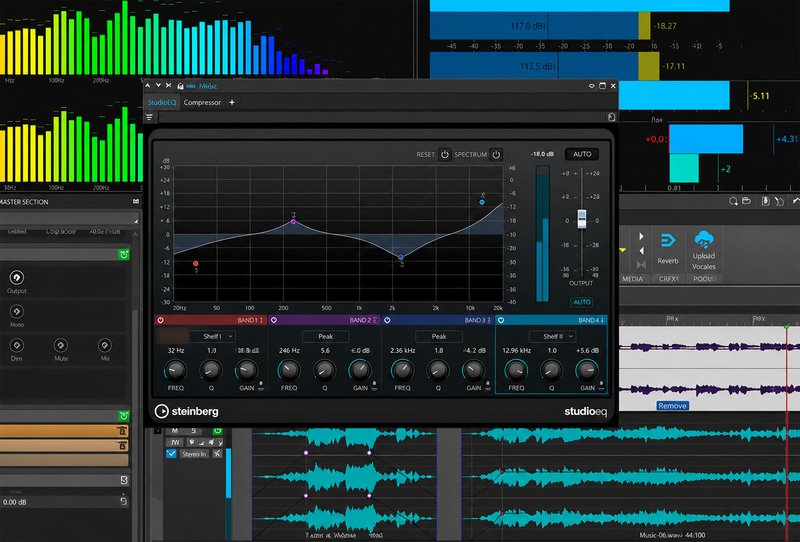800x542 pixels.
Task: Click the Reverb effect icon
Action: pyautogui.click(x=668, y=240)
